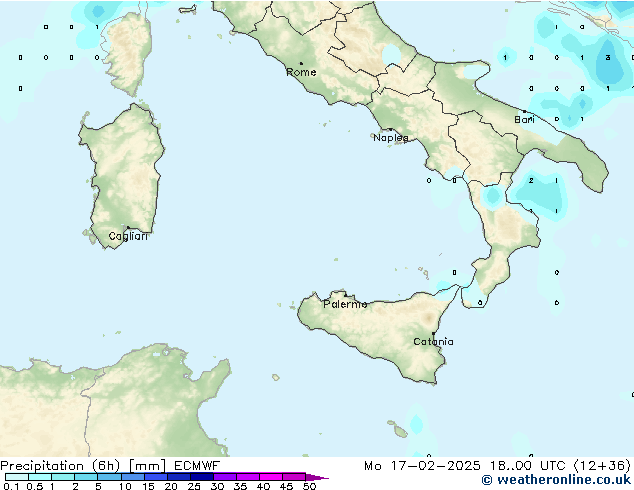Viewport: 634px width, 490px height.
Task: Click the ECMWF model name
Action: pos(197,466)
